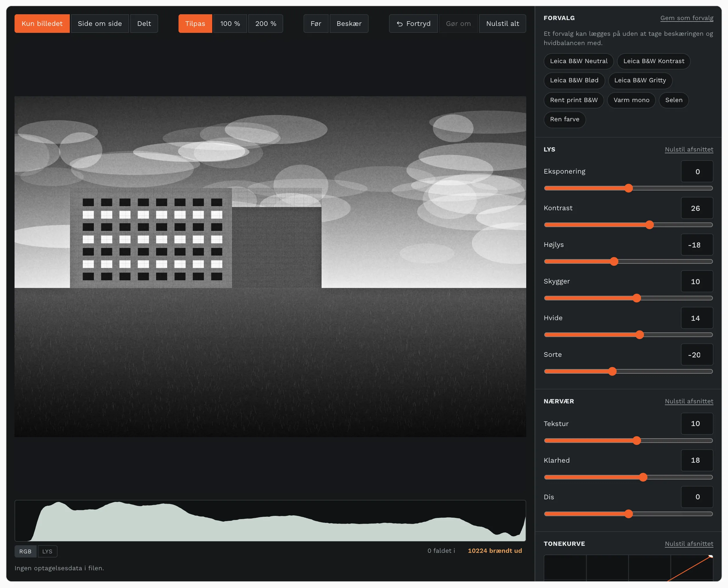
Task: Reset the TONEKURVE section via Nulstil afsnittet
Action: pos(689,544)
